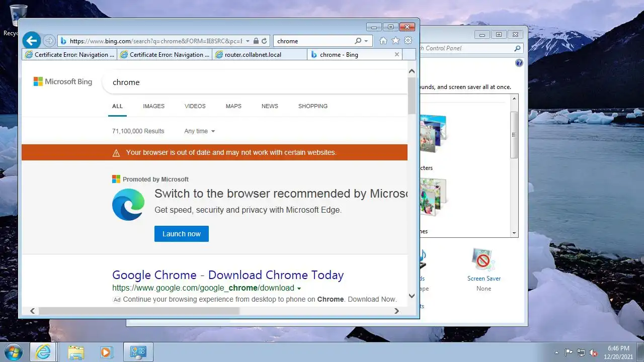Expand search provider dropdown arrow
The height and width of the screenshot is (362, 644).
(x=366, y=41)
